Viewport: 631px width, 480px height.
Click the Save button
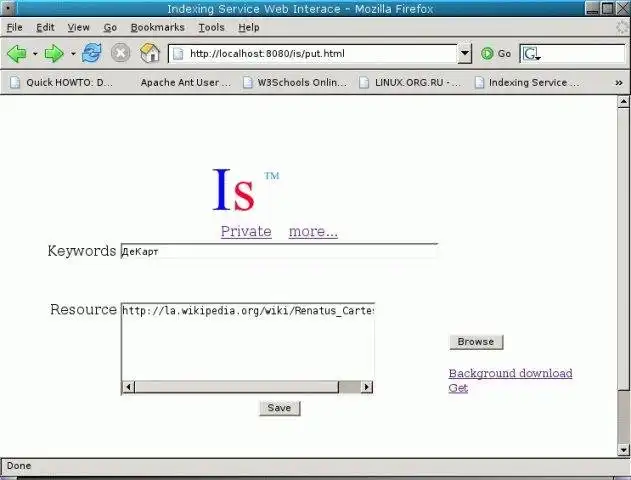point(280,408)
